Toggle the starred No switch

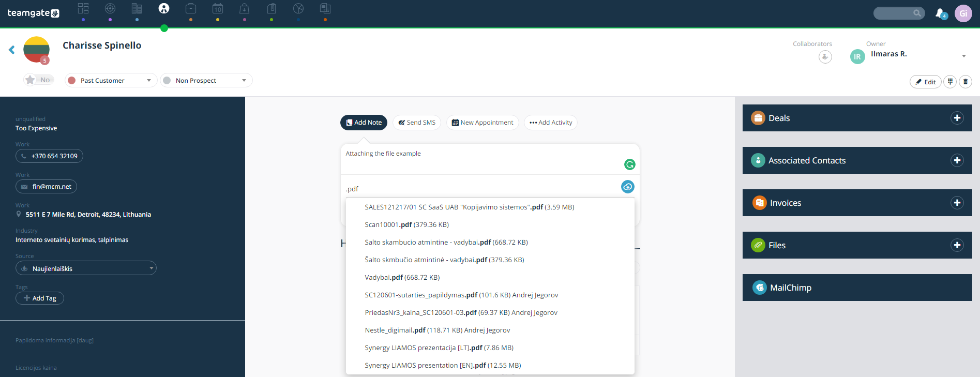point(39,80)
